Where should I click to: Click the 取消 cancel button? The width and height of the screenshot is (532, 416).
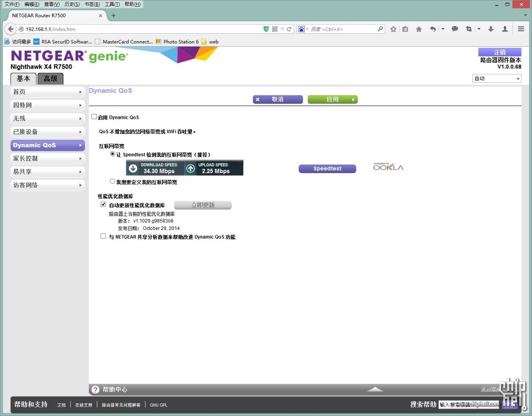tap(278, 100)
